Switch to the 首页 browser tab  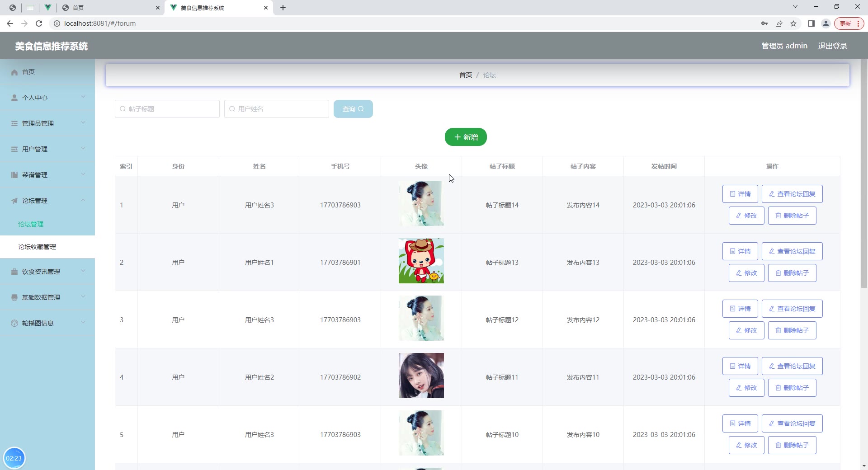[x=111, y=8]
